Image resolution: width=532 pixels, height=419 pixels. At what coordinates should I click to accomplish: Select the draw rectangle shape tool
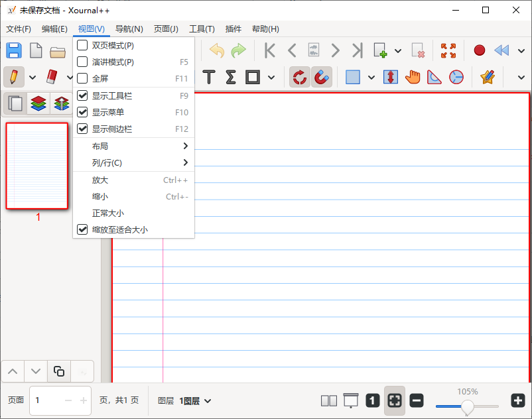pyautogui.click(x=253, y=77)
